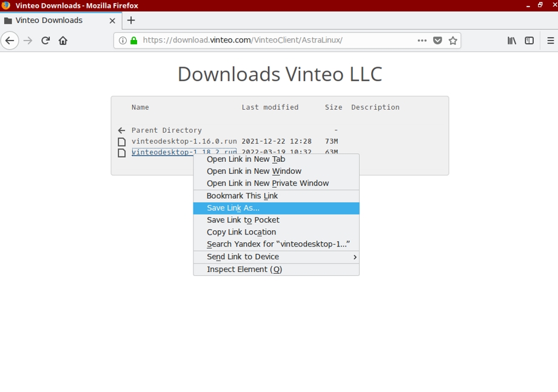
Task: Choose Inspect Element (Q)
Action: click(x=276, y=270)
